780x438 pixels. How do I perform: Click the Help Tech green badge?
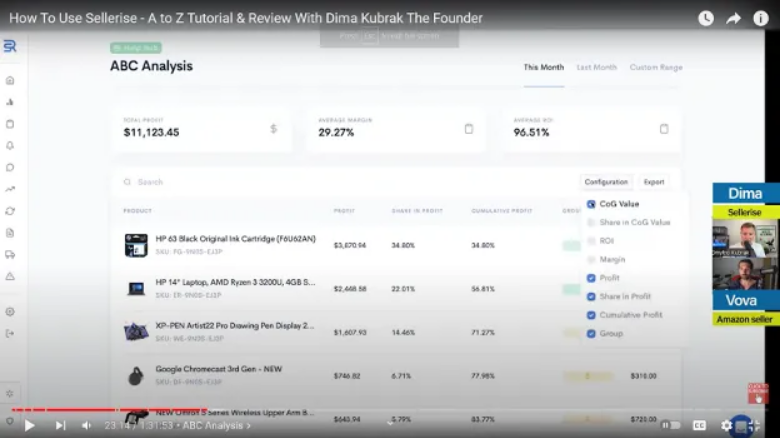[136, 48]
